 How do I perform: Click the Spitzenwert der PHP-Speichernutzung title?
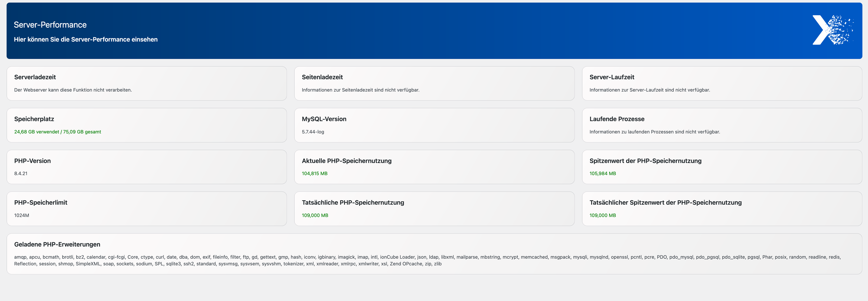645,161
